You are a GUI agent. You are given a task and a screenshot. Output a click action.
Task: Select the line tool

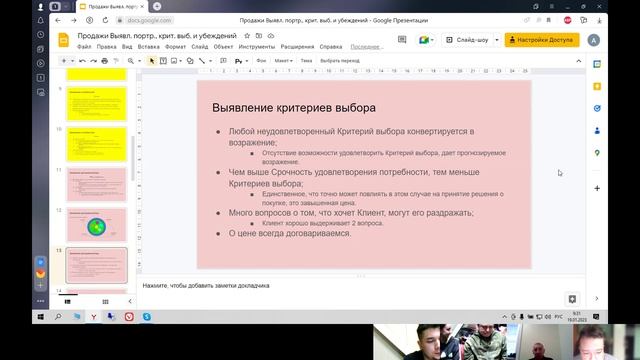coord(202,61)
